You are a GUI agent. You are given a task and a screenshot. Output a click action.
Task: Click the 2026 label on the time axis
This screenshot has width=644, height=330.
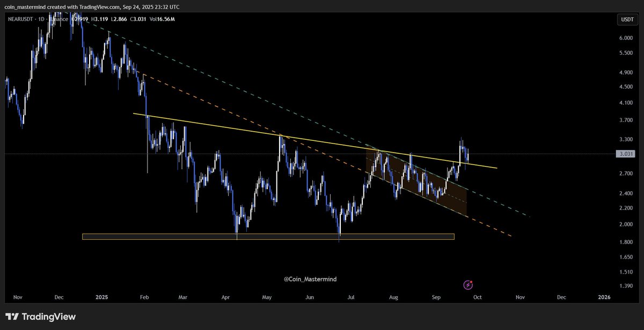(604, 297)
